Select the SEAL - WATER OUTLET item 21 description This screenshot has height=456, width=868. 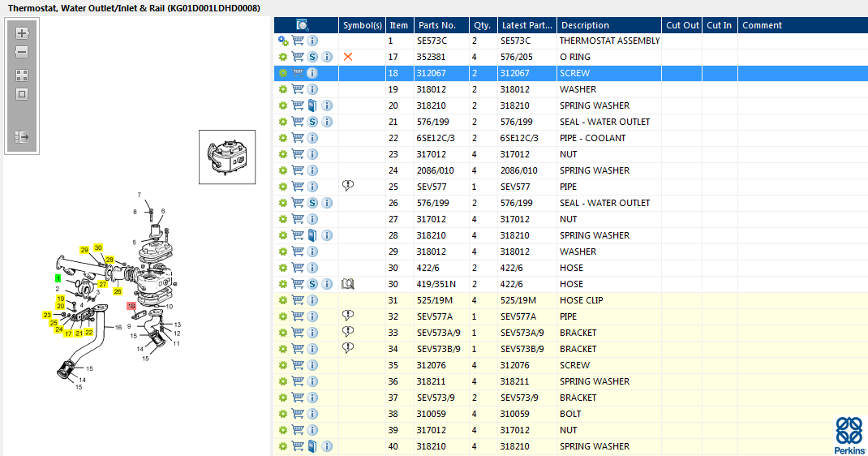(x=604, y=122)
